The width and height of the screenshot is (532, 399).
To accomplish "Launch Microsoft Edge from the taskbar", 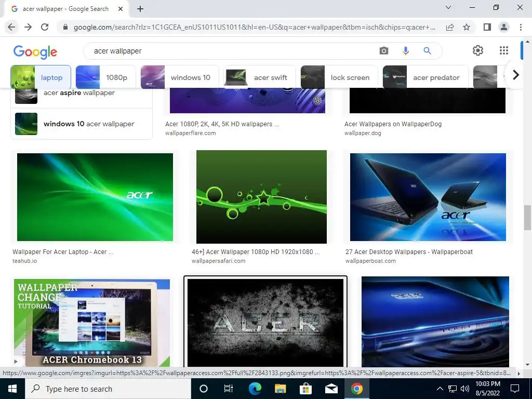I will tap(255, 389).
